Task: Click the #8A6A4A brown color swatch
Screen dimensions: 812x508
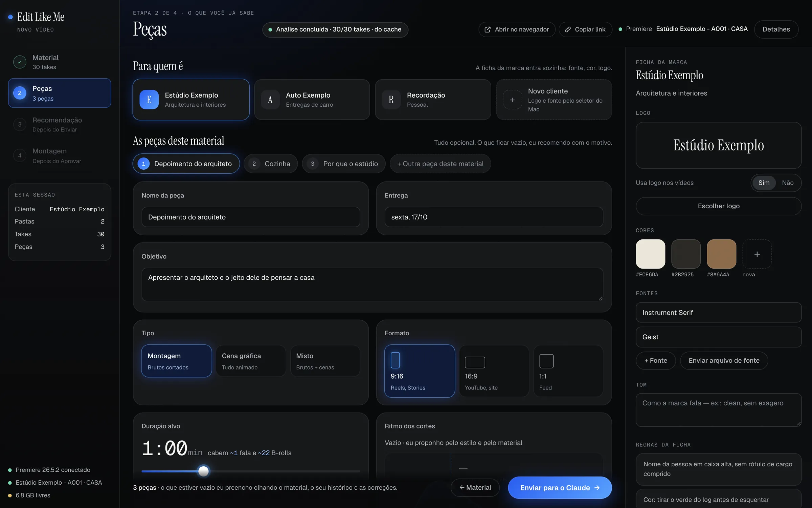Action: point(721,254)
